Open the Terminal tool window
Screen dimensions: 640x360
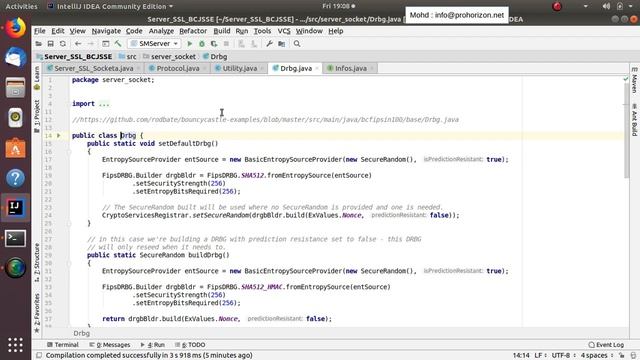pyautogui.click(x=63, y=345)
